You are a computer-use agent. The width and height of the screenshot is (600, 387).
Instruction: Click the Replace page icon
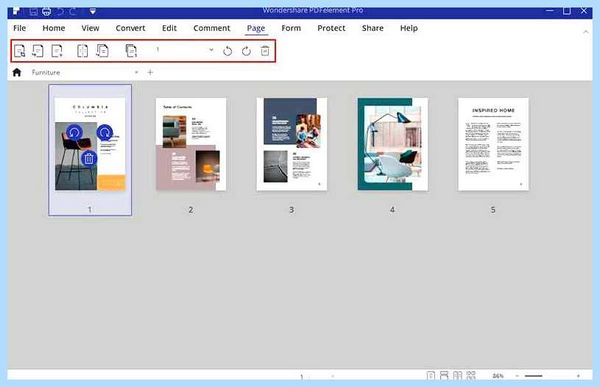point(102,51)
